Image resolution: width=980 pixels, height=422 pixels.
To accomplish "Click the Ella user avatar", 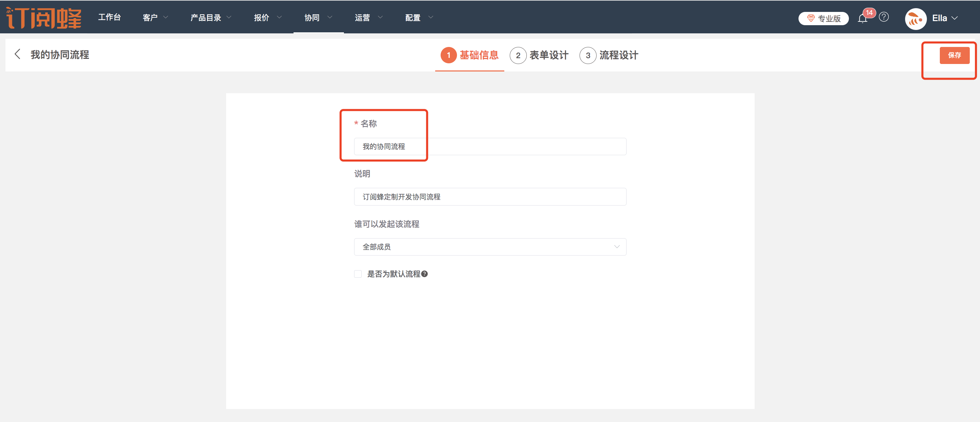I will [915, 18].
